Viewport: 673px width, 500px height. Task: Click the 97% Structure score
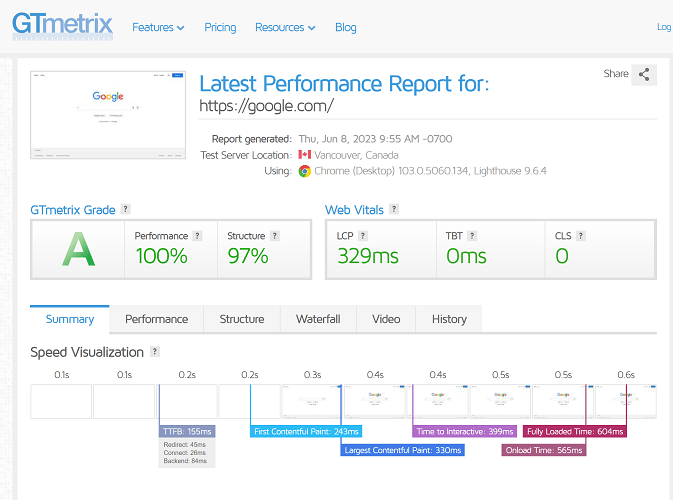click(248, 256)
